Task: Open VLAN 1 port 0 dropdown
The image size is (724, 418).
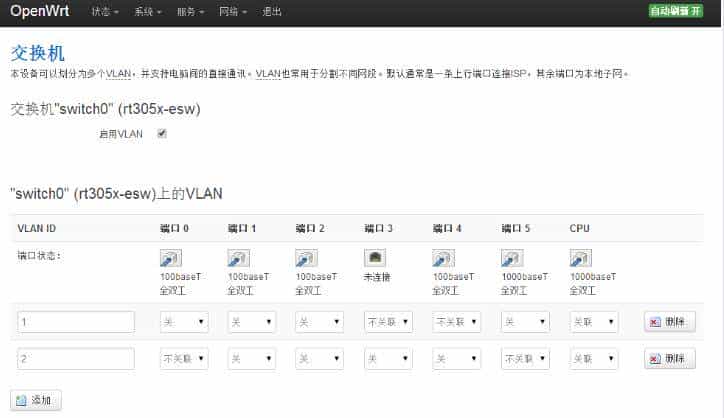Action: coord(184,322)
